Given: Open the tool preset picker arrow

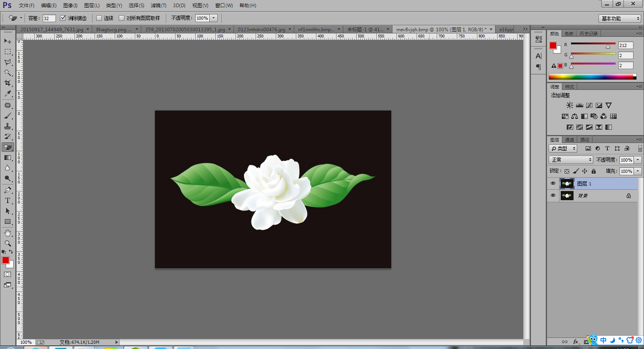Looking at the screenshot, I should click(21, 18).
